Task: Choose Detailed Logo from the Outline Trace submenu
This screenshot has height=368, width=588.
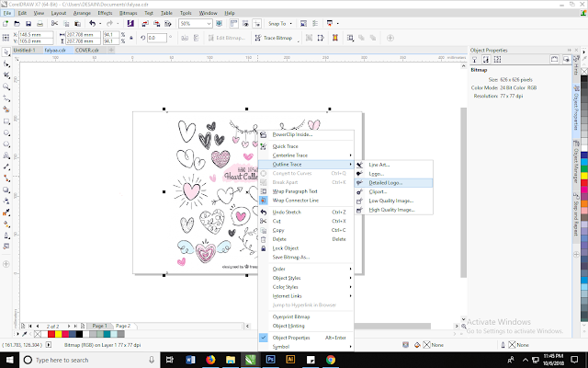Action: click(386, 182)
